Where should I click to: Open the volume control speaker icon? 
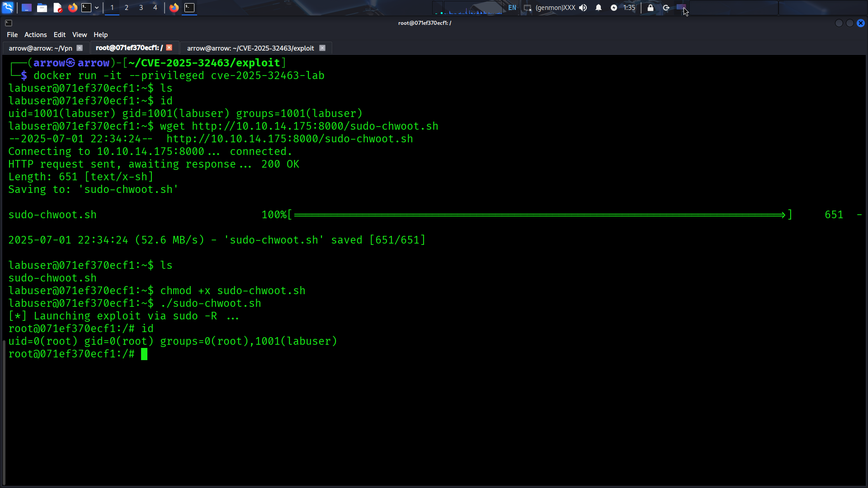click(583, 8)
